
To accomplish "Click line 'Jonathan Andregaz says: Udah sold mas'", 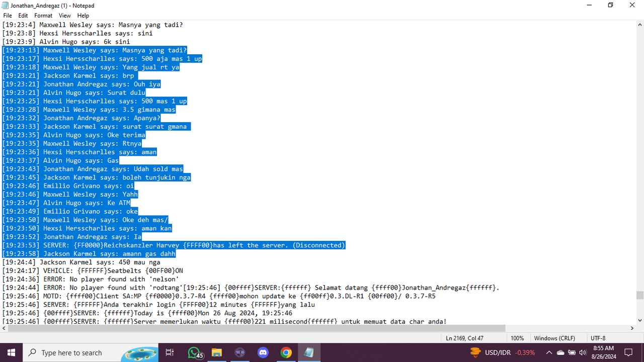I will [x=93, y=169].
